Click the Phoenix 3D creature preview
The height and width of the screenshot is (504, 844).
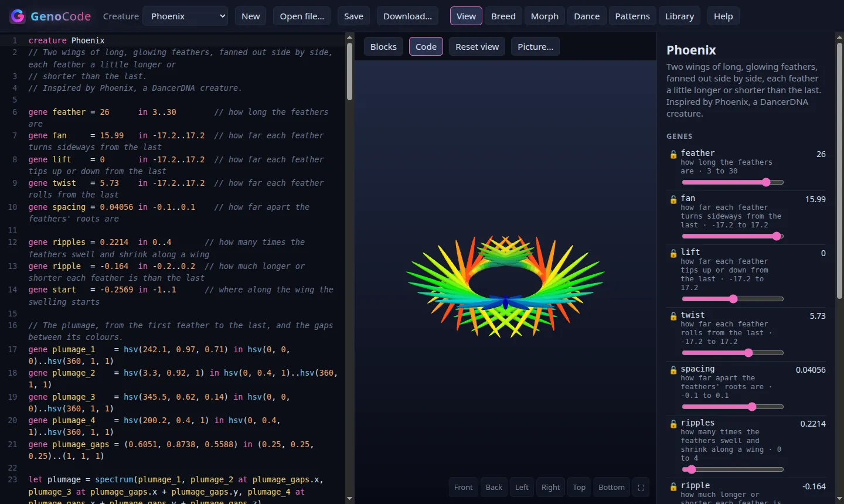[x=505, y=287]
